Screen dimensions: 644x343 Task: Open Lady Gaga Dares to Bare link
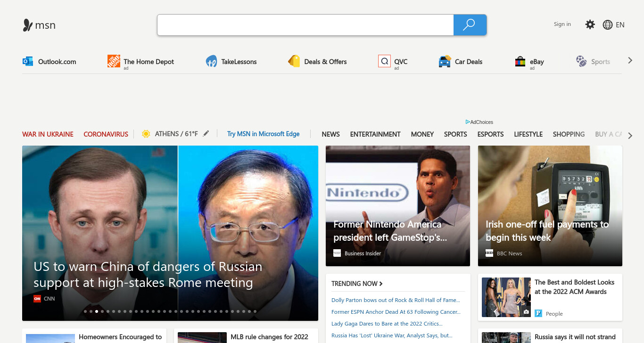387,324
